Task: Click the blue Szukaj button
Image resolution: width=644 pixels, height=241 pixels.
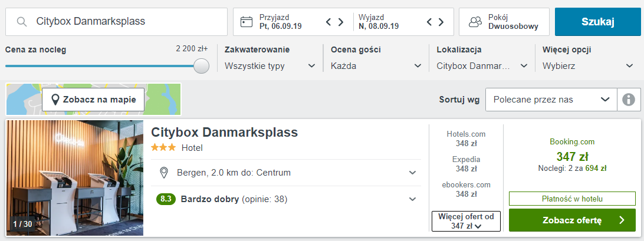Action: (597, 22)
